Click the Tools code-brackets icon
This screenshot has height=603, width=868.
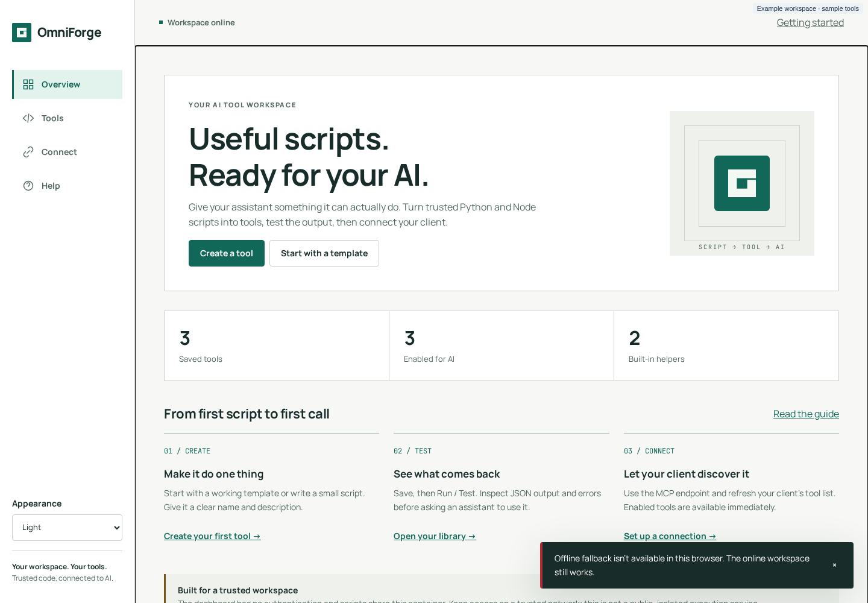[28, 118]
